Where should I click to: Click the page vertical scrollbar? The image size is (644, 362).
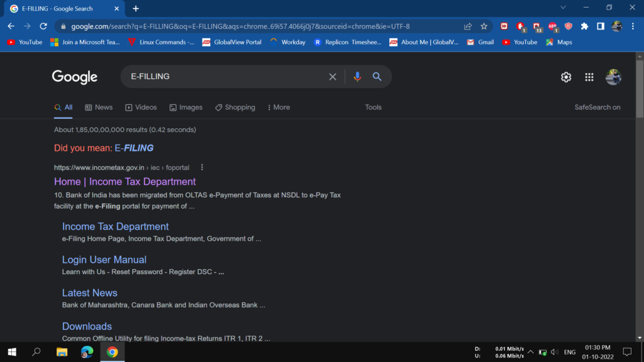click(x=640, y=88)
